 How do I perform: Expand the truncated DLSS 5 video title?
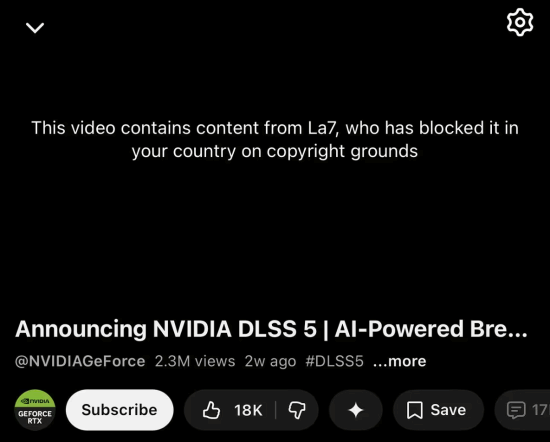(x=271, y=329)
